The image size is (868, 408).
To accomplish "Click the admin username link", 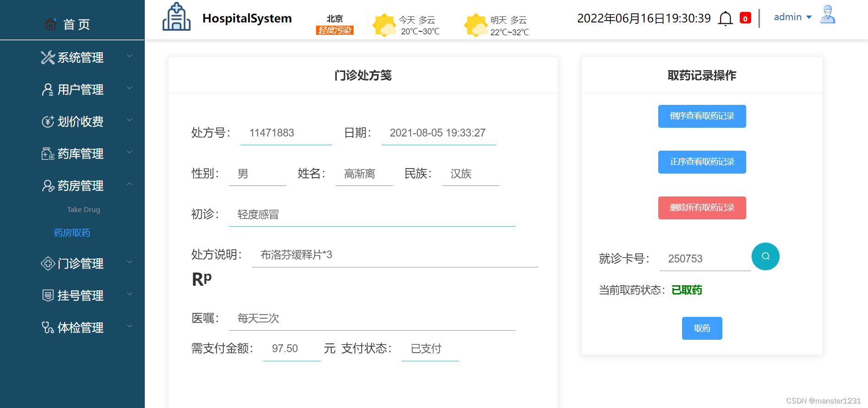I will tap(788, 17).
